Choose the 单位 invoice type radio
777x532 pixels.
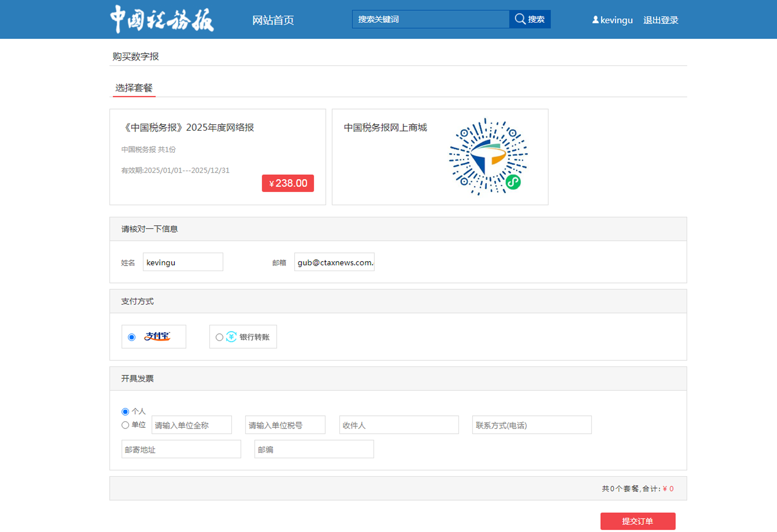click(x=125, y=425)
